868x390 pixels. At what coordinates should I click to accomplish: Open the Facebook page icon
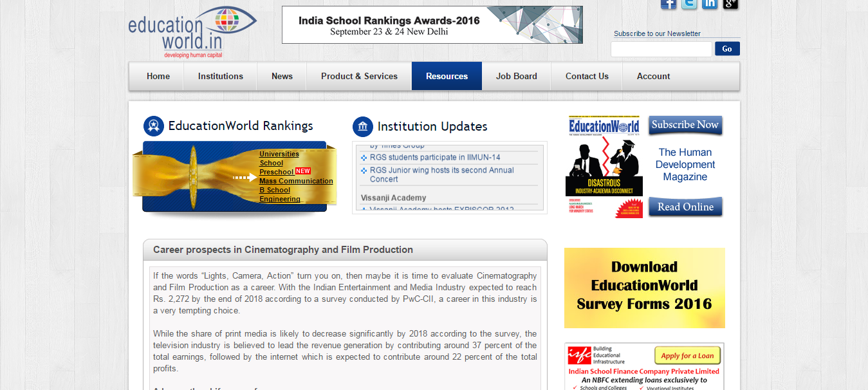(669, 4)
